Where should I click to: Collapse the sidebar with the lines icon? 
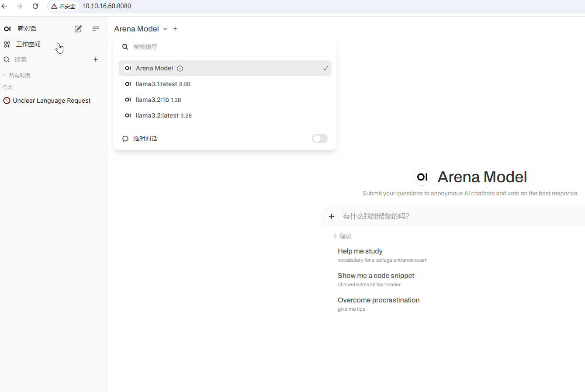coord(96,29)
